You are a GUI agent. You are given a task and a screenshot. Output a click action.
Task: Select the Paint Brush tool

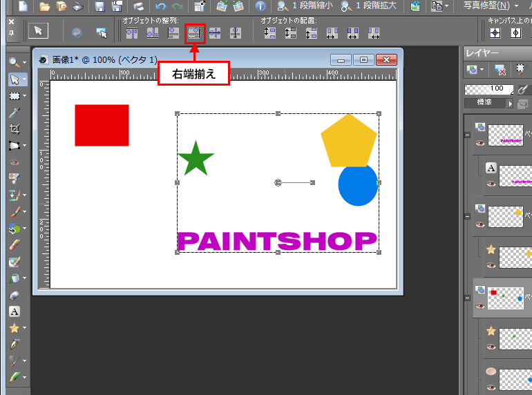[15, 212]
